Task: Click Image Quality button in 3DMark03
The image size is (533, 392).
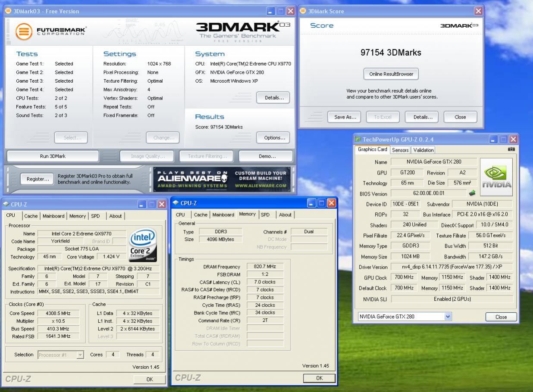Action: click(x=147, y=156)
